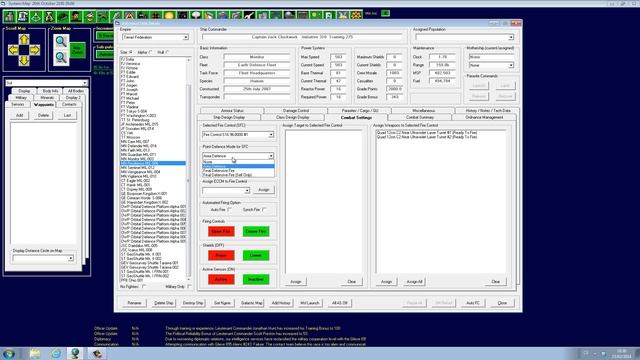Open File Explorer from the taskbar

pos(35,353)
